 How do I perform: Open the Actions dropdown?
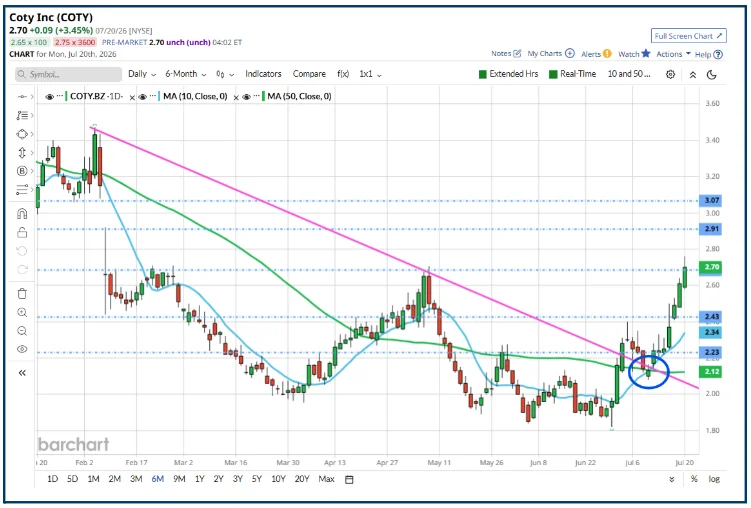tap(673, 54)
